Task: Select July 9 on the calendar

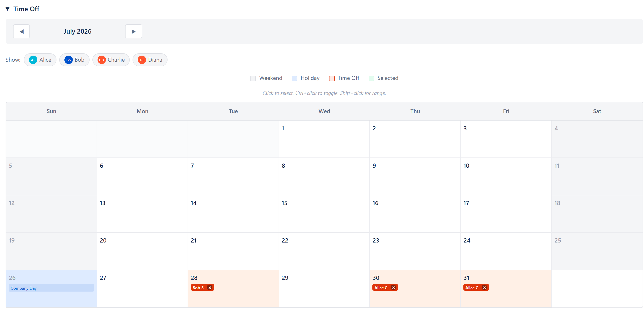Action: [x=415, y=177]
